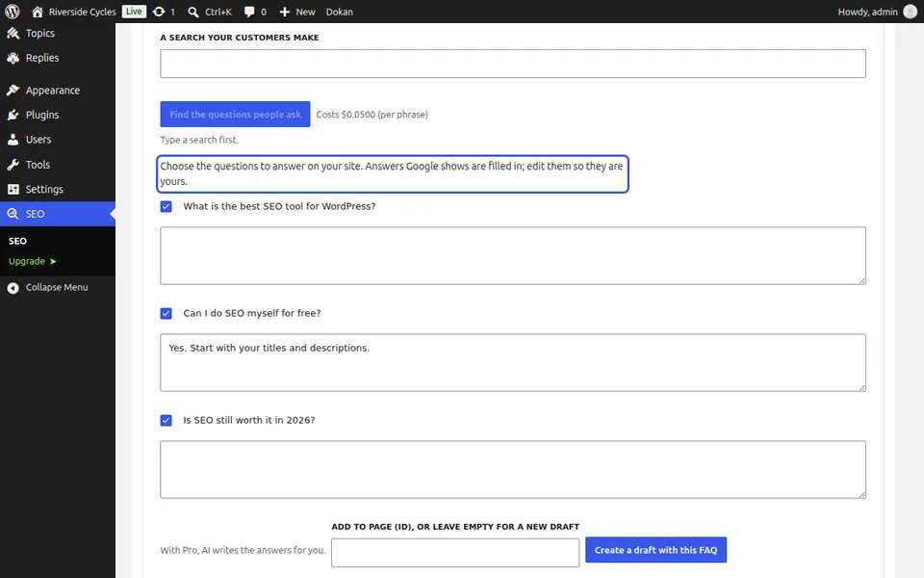Click the Appearance paintbrush icon
Viewport: 924px width, 578px height.
[13, 91]
